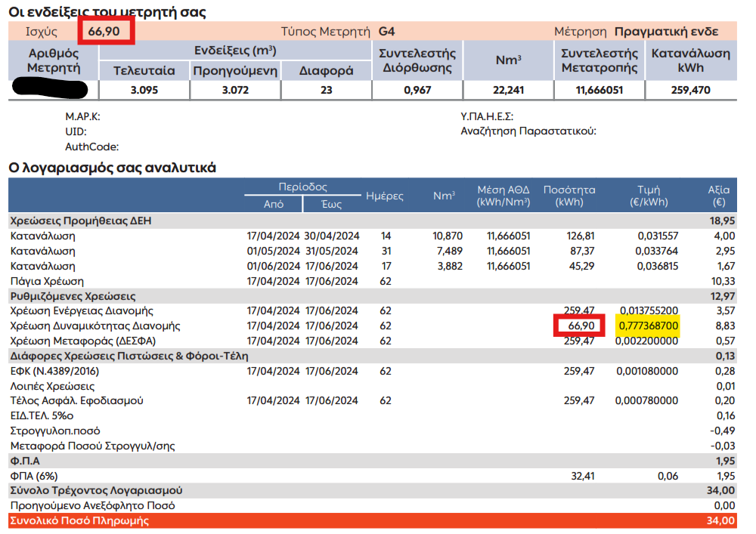Select the heading "Ο λογαριασμός σας αναλυτικά"

(113, 168)
